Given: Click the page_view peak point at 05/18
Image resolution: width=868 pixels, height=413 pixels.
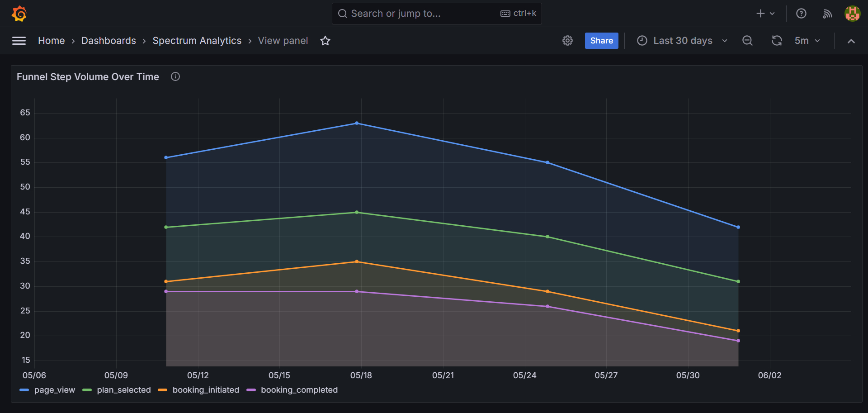Looking at the screenshot, I should pyautogui.click(x=357, y=123).
